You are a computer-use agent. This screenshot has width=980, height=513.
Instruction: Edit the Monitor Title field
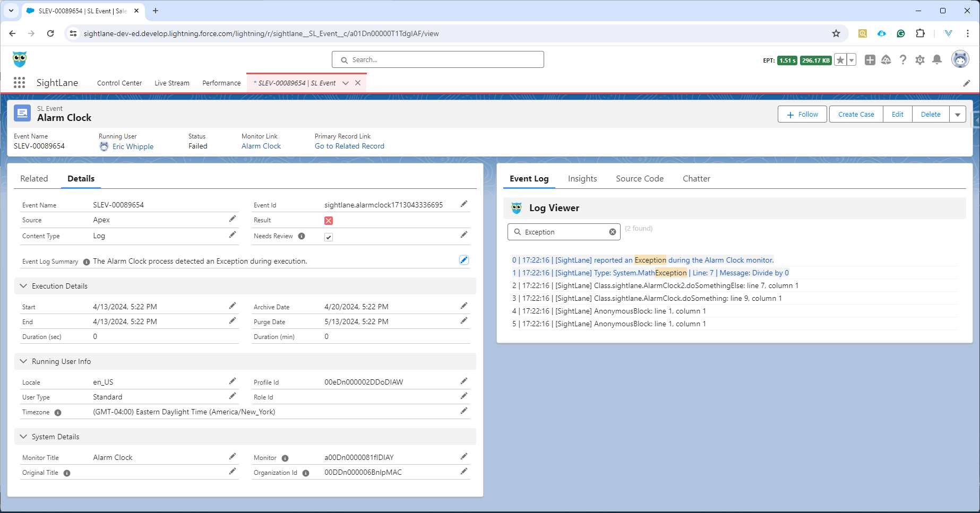(x=233, y=456)
